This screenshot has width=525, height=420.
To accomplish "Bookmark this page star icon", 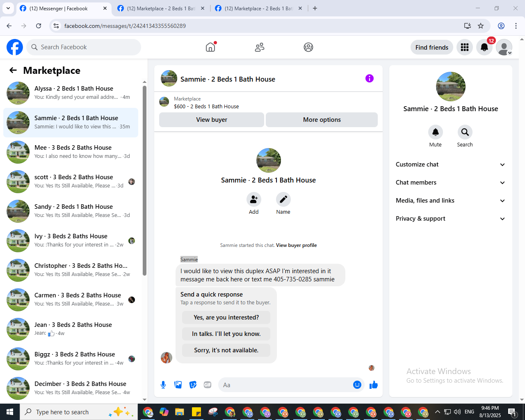I will click(481, 26).
